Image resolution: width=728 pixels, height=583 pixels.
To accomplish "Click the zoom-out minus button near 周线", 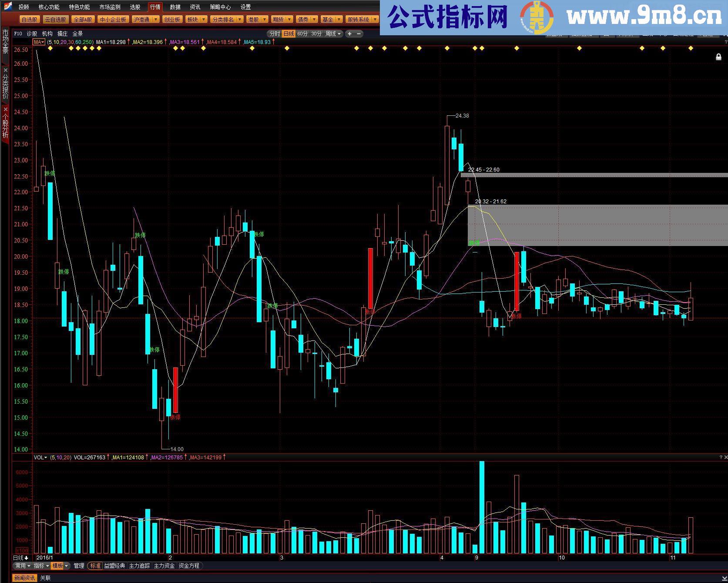I will pyautogui.click(x=359, y=34).
